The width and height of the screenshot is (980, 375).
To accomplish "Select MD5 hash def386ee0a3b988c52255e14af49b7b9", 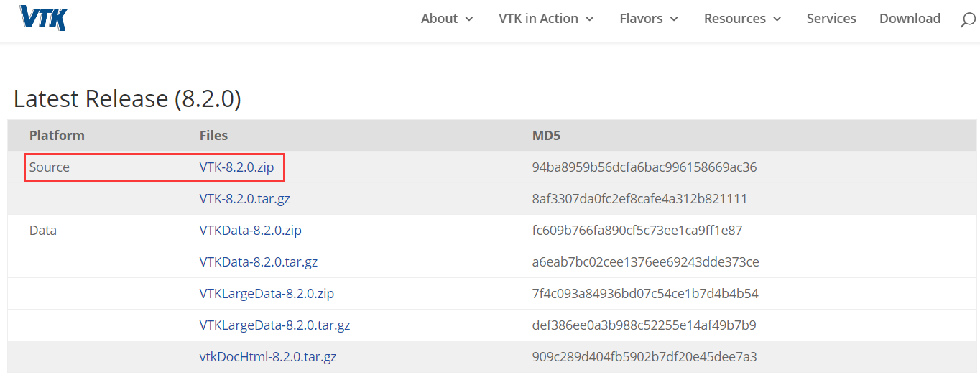I will [x=644, y=325].
